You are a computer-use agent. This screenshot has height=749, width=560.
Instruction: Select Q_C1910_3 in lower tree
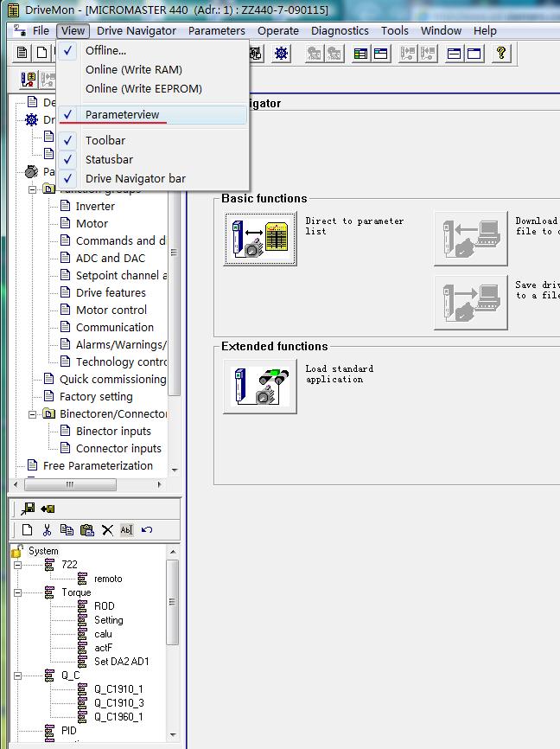coord(119,703)
